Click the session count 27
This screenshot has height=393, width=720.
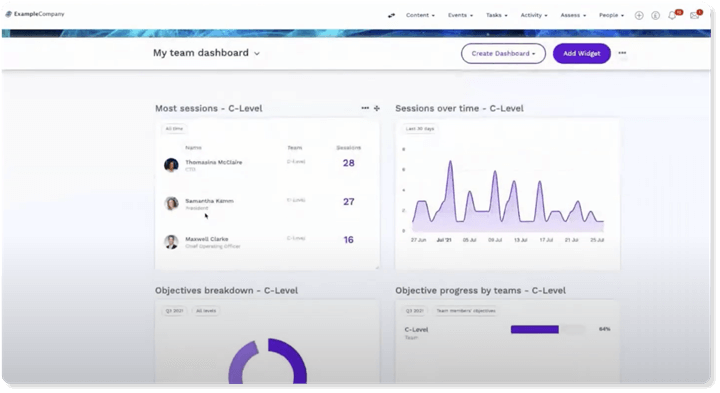(349, 202)
